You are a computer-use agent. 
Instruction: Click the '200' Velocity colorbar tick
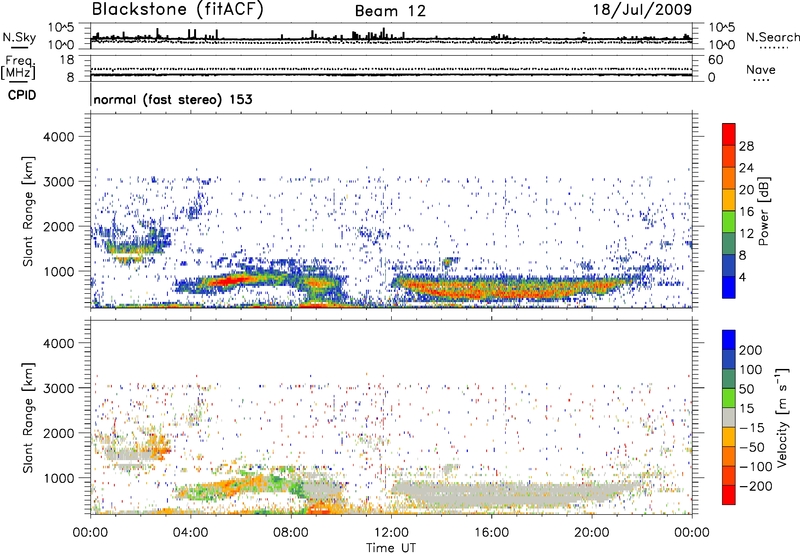(x=751, y=350)
